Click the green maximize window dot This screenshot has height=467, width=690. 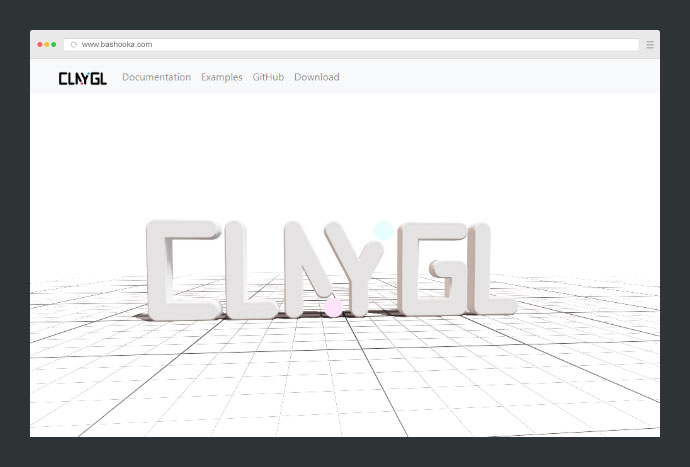click(54, 44)
